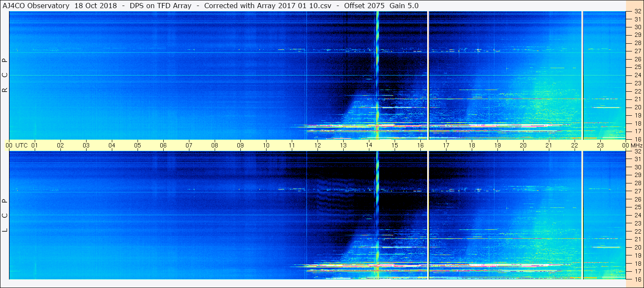
Task: Select the 27 MHz label on the LCP frequency scale
Action: [x=637, y=191]
